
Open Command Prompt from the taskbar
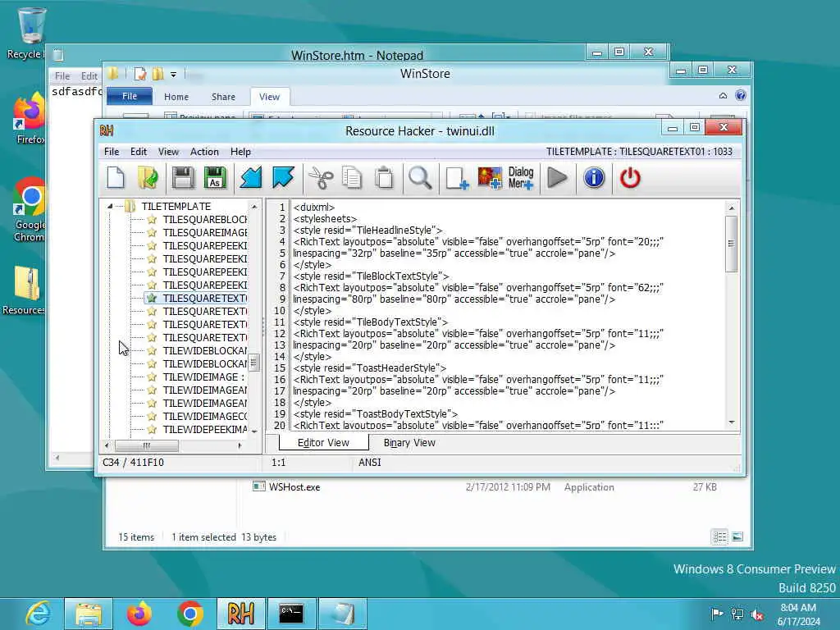click(291, 614)
